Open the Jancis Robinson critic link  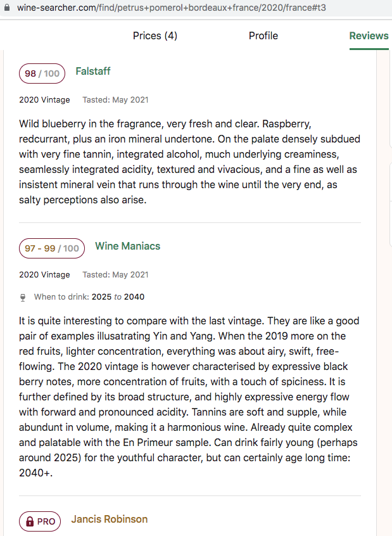pyautogui.click(x=110, y=520)
